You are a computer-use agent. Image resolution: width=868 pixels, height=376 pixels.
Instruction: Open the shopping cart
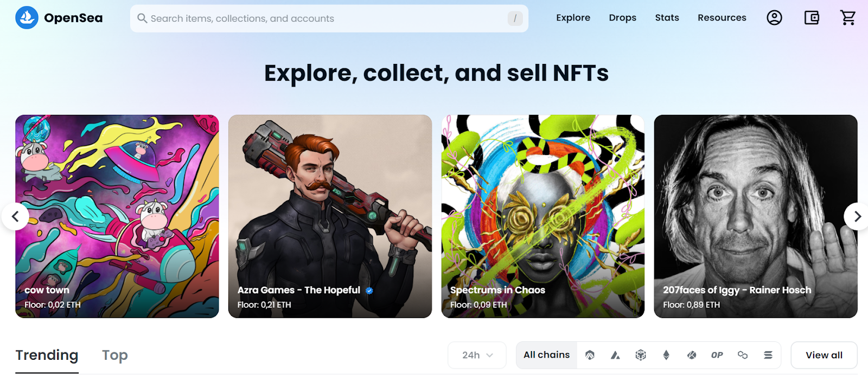point(848,17)
